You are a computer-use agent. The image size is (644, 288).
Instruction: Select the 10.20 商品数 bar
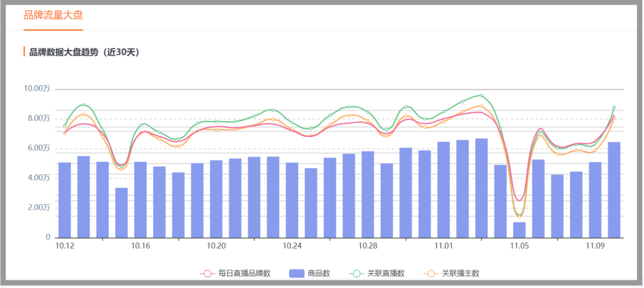(216, 199)
